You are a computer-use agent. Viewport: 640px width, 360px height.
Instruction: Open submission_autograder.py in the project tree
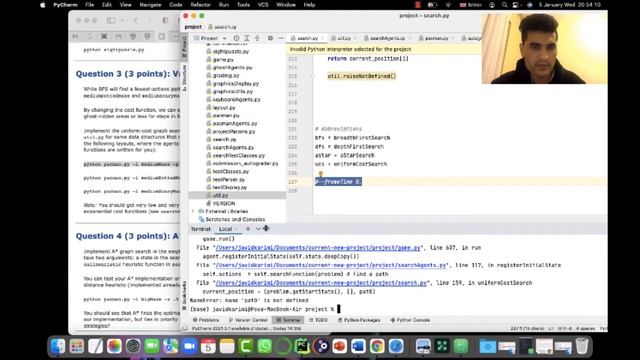tap(245, 163)
